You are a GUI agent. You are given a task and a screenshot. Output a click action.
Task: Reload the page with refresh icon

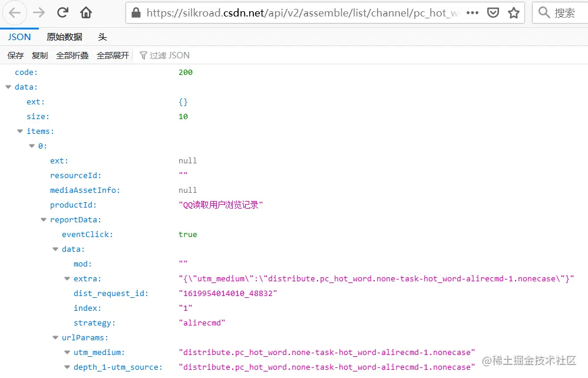[62, 12]
